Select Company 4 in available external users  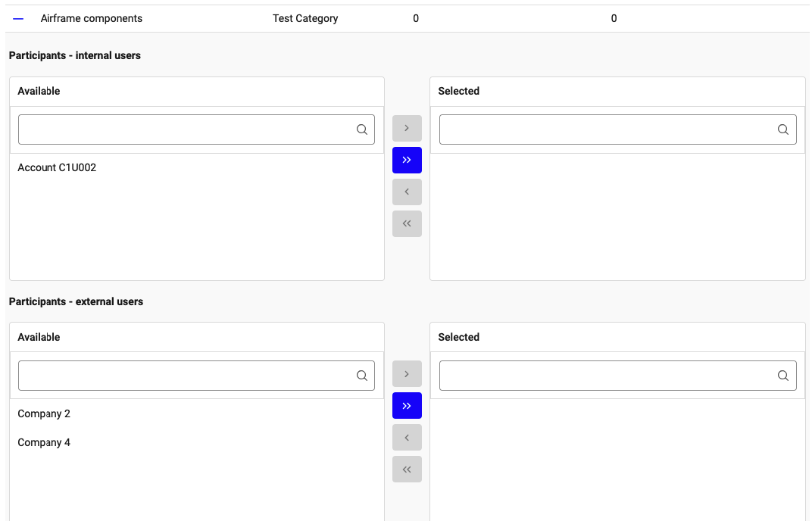coord(44,443)
